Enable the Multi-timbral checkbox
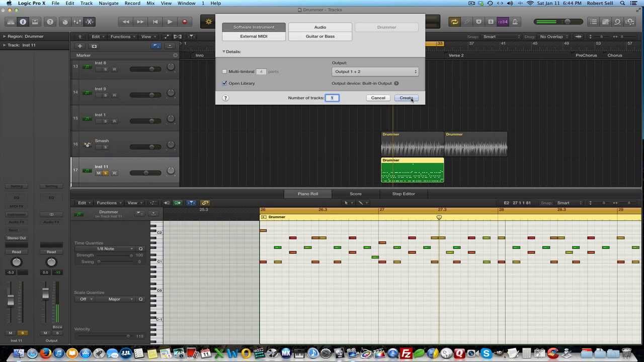The image size is (644, 362). [224, 71]
